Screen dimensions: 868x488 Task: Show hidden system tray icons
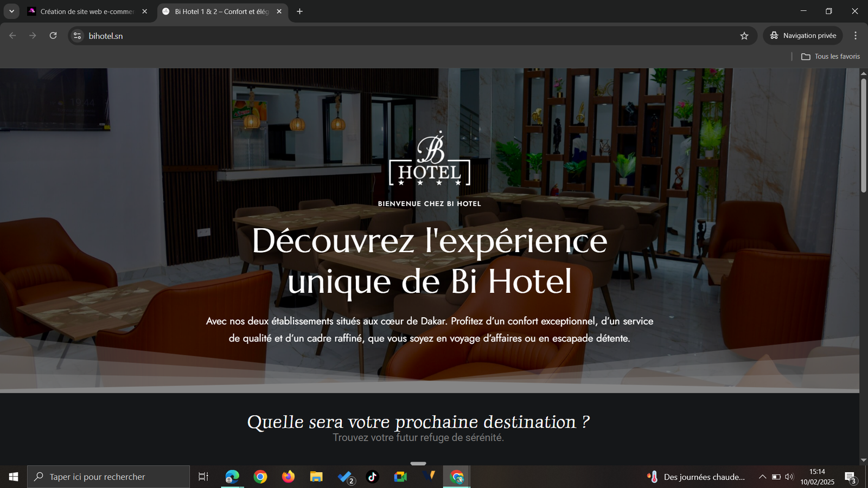point(762,477)
